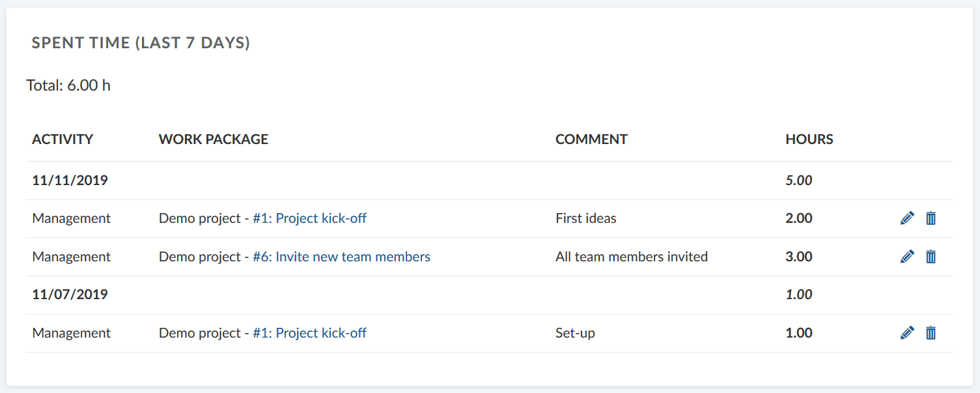Delete the "Set-up" time entry

[931, 333]
